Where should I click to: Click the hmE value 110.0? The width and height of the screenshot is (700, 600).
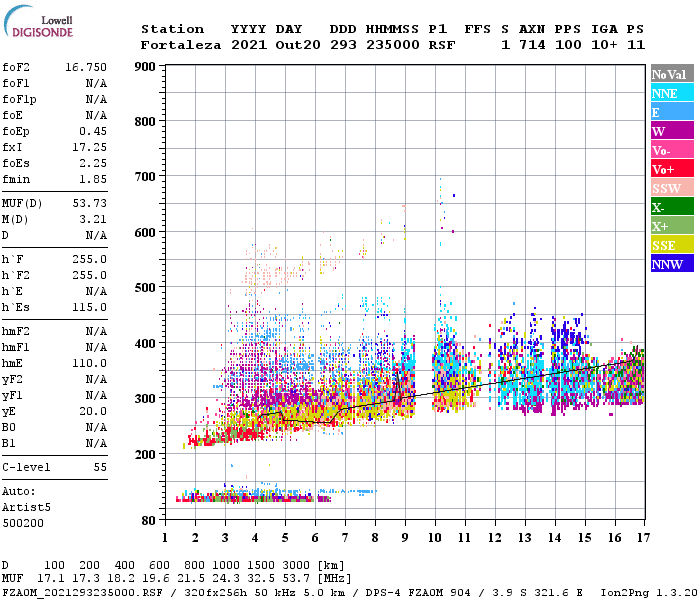click(x=89, y=363)
